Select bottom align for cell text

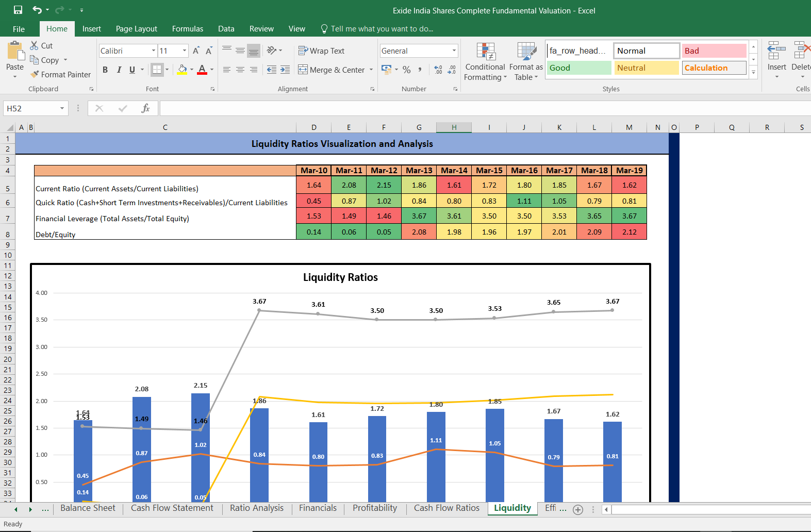254,51
